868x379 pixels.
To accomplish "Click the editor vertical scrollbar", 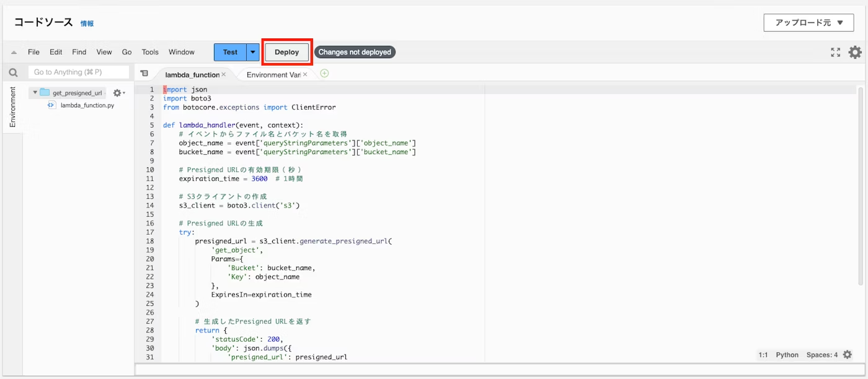I will [860, 186].
